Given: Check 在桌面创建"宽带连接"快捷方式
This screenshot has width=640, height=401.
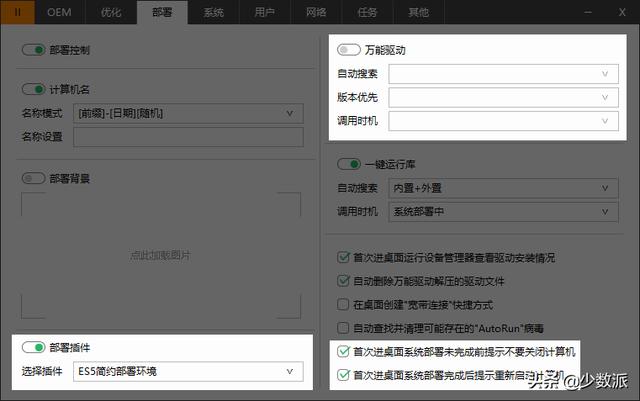Looking at the screenshot, I should tap(343, 305).
